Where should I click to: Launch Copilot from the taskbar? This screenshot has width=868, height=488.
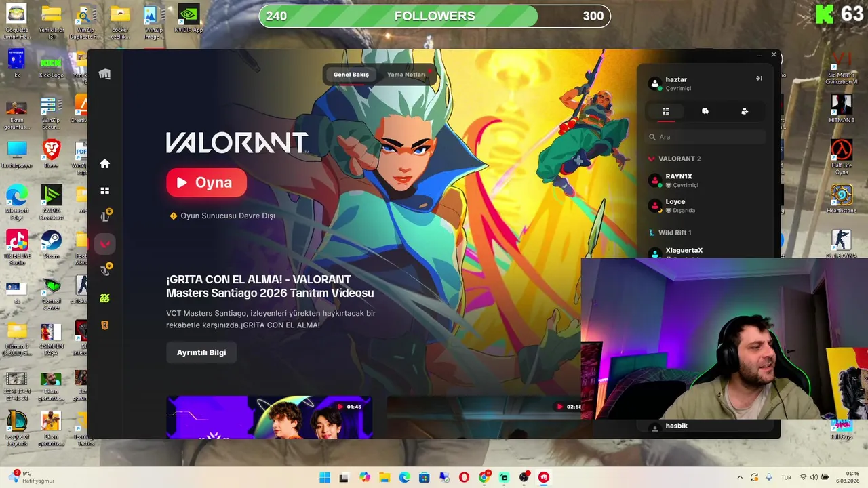[365, 477]
